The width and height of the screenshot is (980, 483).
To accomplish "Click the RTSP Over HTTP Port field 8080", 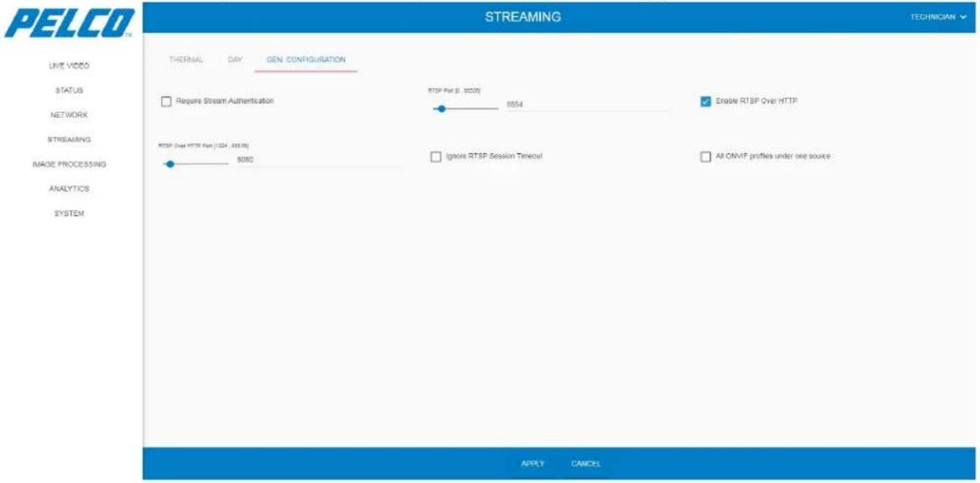I will [319, 160].
